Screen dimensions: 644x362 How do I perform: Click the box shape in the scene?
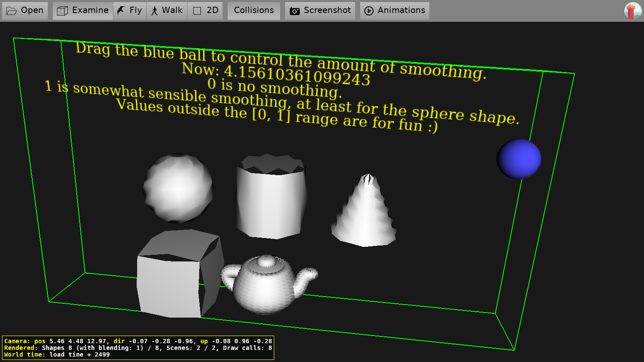coord(180,273)
